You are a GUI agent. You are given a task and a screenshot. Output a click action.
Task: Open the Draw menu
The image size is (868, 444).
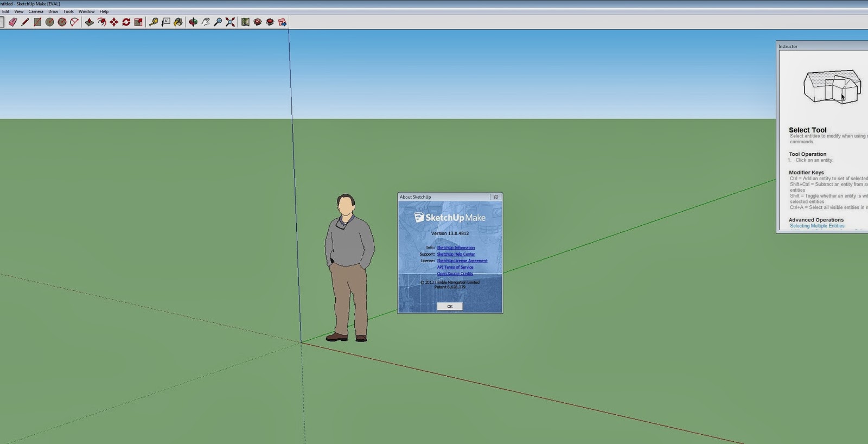[x=53, y=11]
